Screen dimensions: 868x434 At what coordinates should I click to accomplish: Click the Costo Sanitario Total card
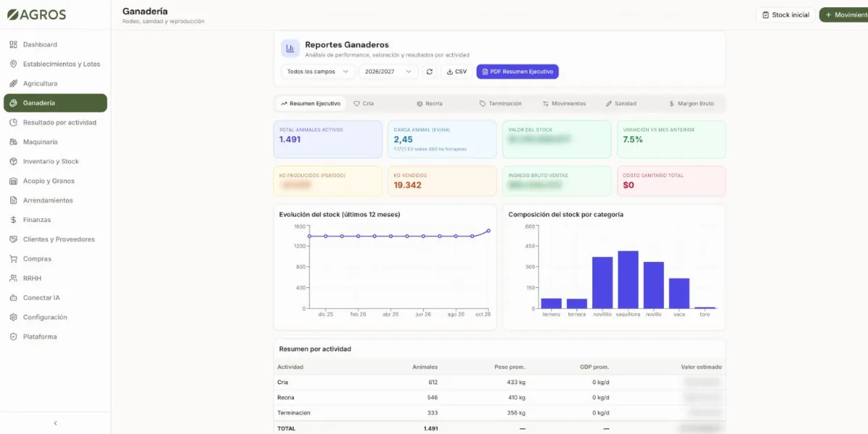(x=671, y=181)
